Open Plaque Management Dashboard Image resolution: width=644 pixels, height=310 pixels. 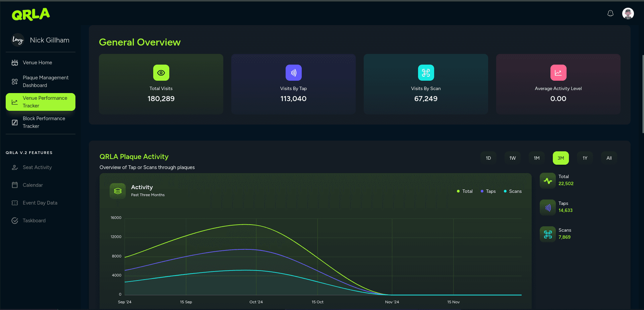pos(41,81)
